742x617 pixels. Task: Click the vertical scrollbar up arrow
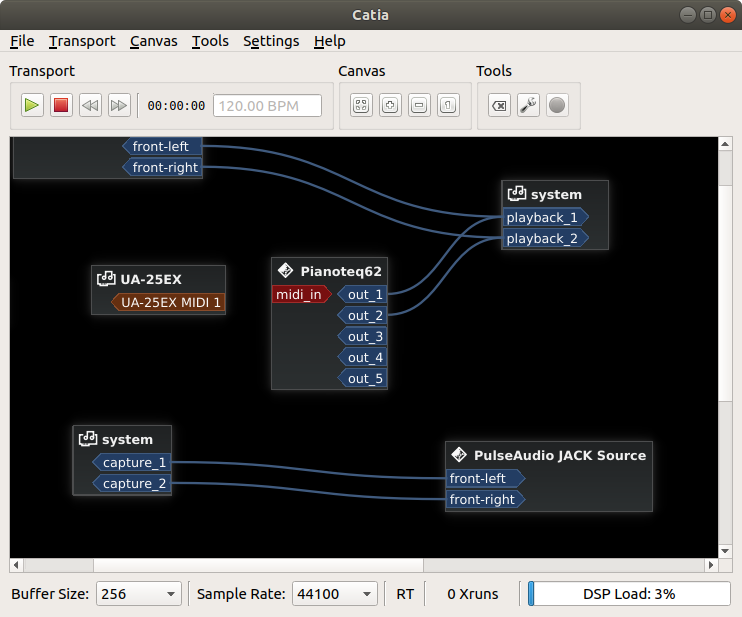coord(725,143)
